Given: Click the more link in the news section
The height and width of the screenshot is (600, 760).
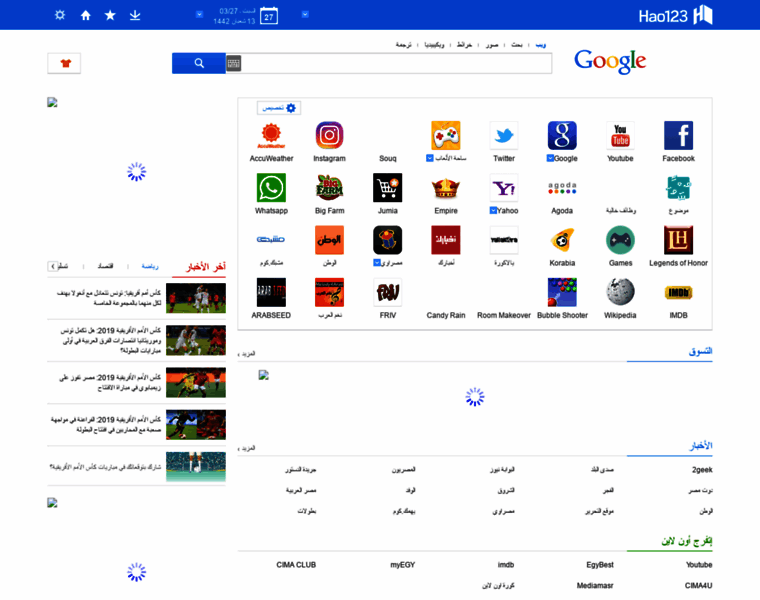Looking at the screenshot, I should (247, 448).
